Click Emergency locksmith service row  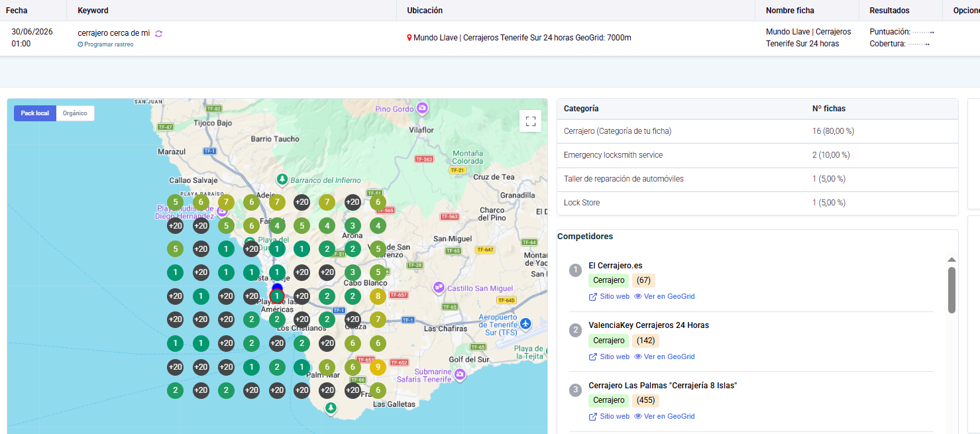coord(757,155)
